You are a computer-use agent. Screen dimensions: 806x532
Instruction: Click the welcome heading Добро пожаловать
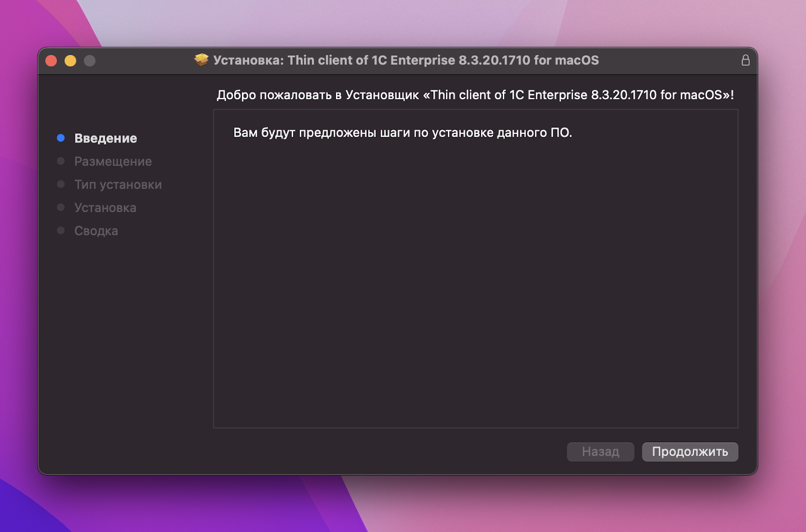click(x=475, y=95)
